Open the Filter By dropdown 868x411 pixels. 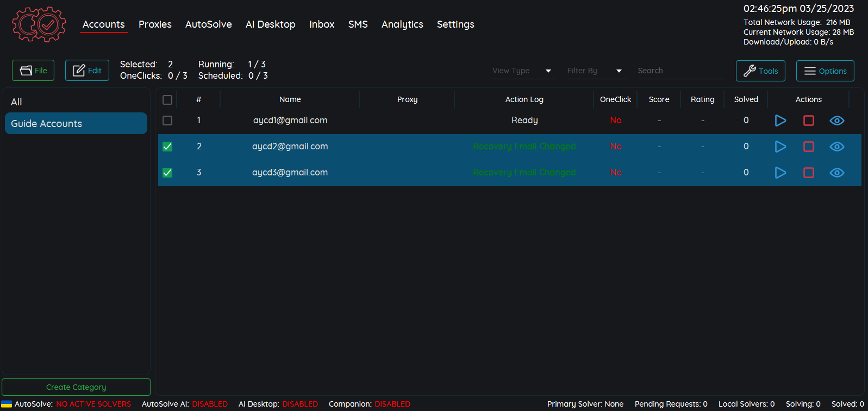click(596, 71)
